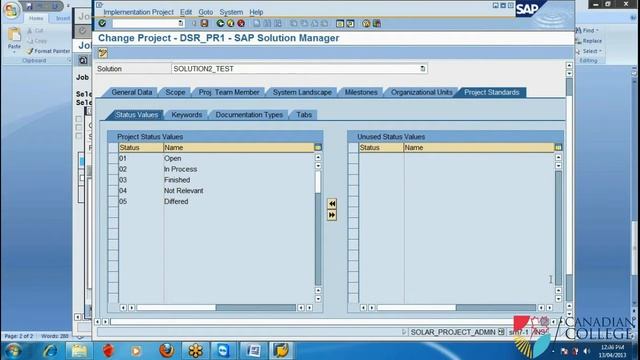The width and height of the screenshot is (640, 360).
Task: Click the SAP window menu icon at top-left corner
Action: (x=99, y=5)
